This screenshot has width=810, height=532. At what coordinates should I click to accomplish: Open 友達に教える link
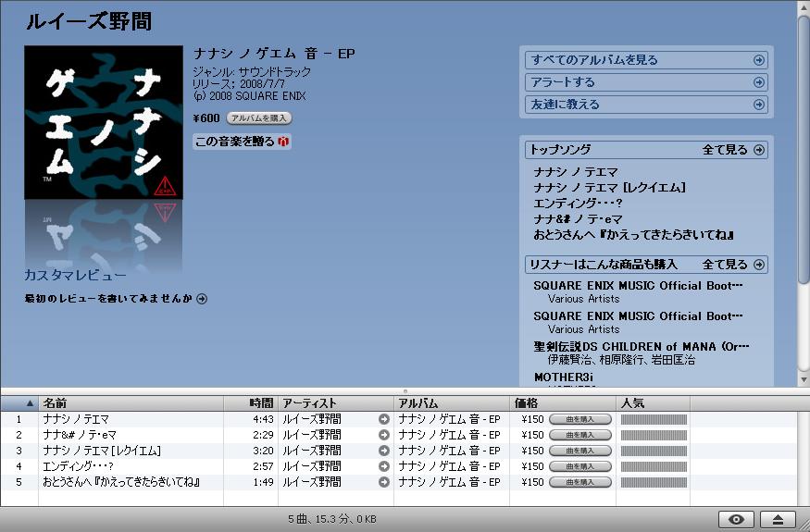[x=646, y=105]
